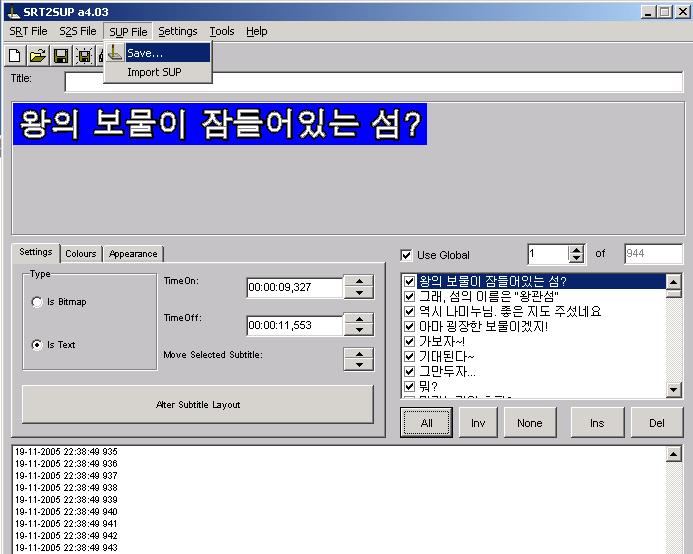Uncheck the subtitle 그래, 섬의 이름은 "왕관섬"
Screen dimensions: 693x554
click(409, 296)
